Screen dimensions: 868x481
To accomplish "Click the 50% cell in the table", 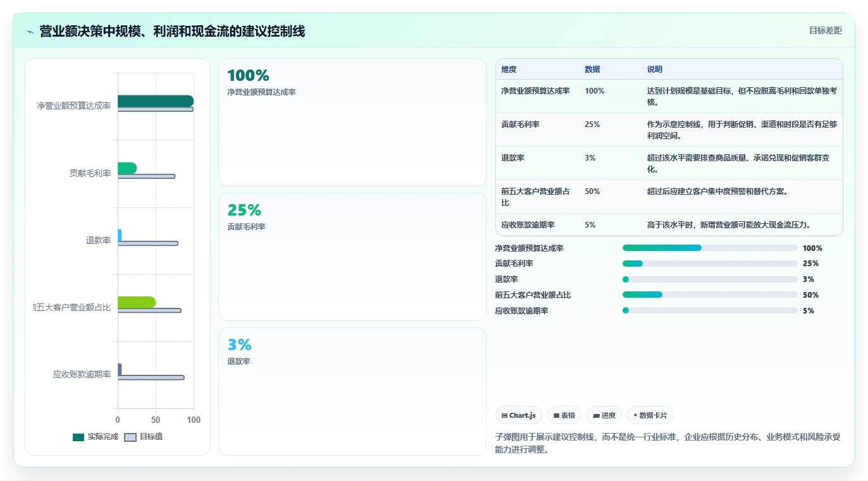I will (x=592, y=192).
